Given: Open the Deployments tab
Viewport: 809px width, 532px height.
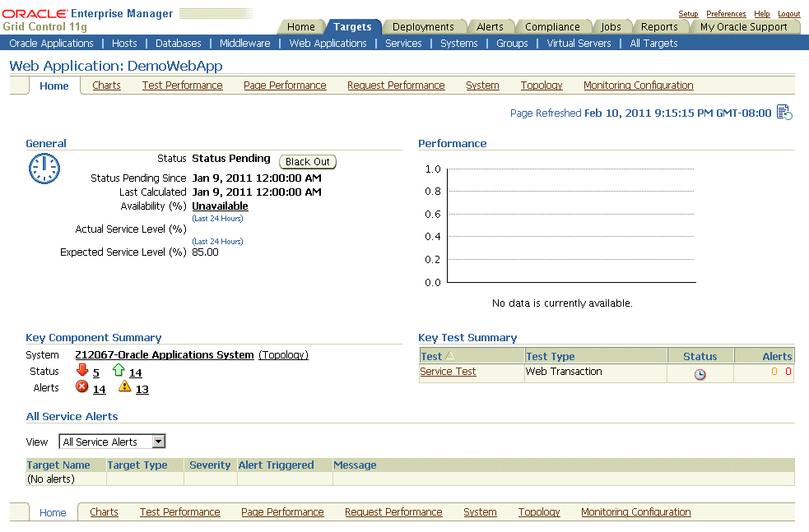Looking at the screenshot, I should tap(423, 27).
